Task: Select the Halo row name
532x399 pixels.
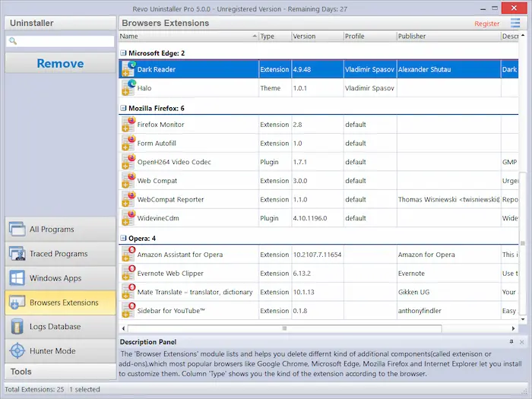Action: coord(144,88)
